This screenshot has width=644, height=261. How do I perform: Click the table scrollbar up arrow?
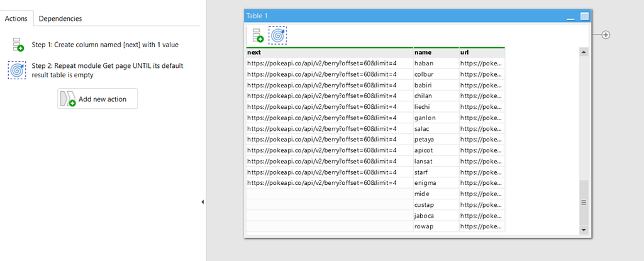click(584, 52)
